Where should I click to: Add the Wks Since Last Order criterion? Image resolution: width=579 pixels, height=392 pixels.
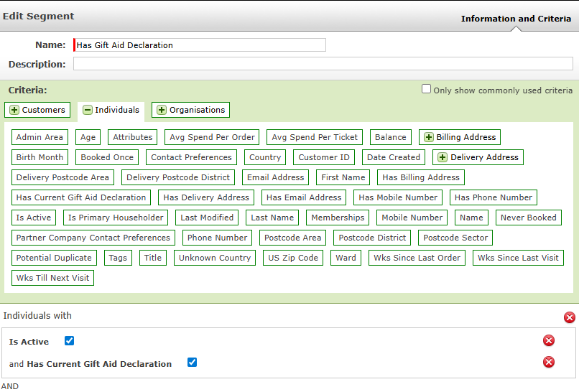417,258
